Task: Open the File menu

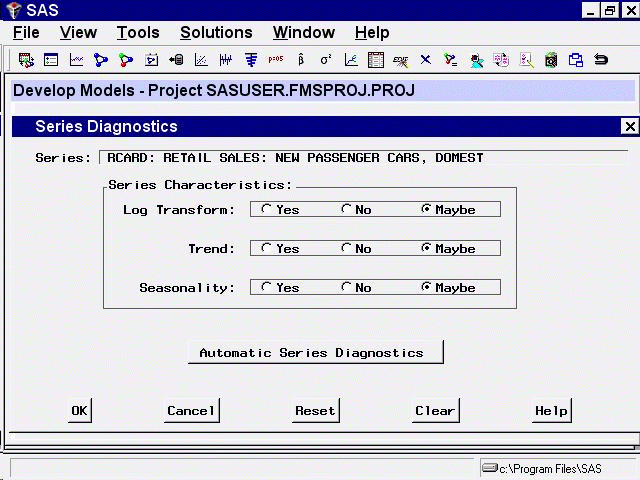Action: [26, 33]
